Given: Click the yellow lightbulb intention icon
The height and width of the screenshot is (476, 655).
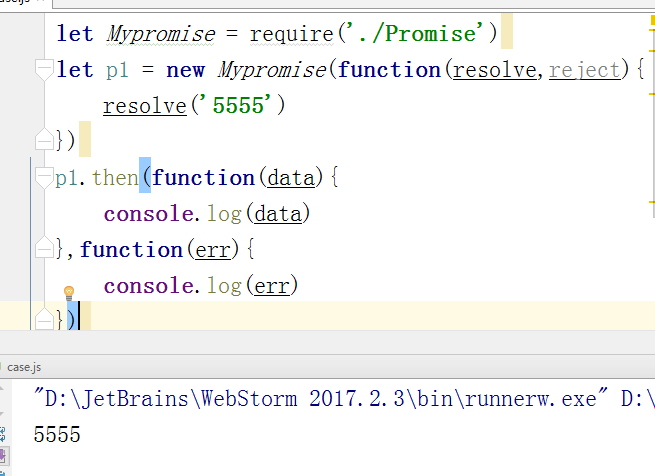Looking at the screenshot, I should coord(69,294).
